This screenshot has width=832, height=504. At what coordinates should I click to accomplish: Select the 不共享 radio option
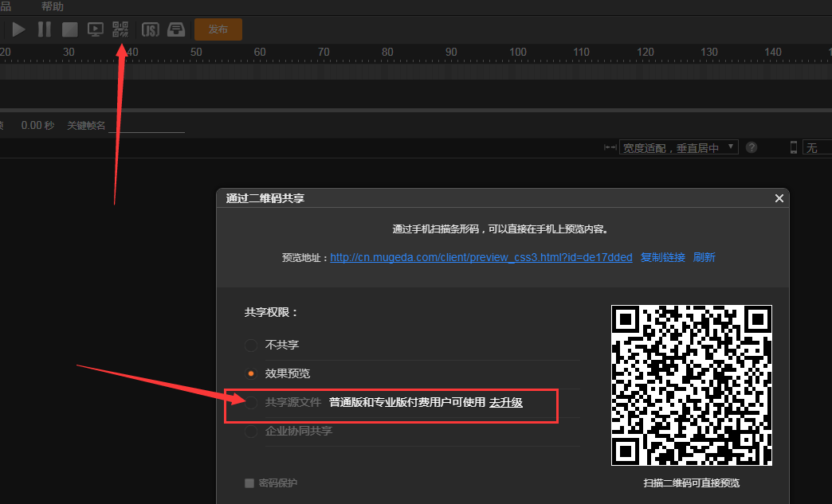tap(251, 345)
